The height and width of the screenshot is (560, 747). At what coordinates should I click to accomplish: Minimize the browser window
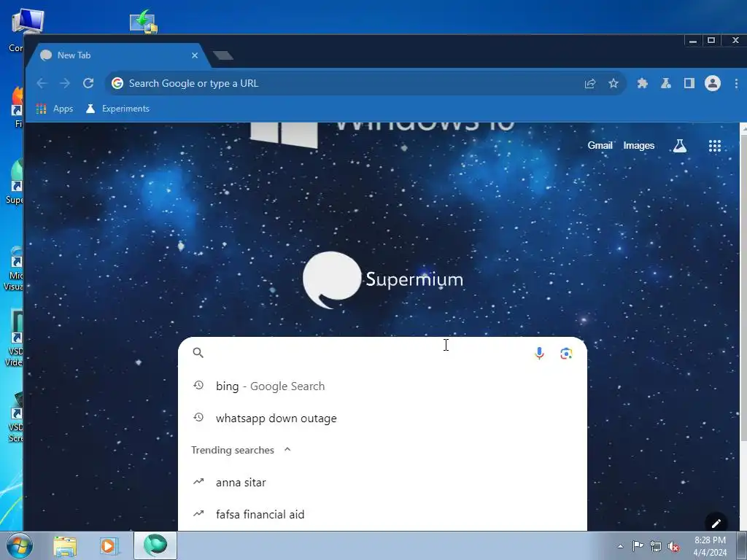tap(693, 41)
